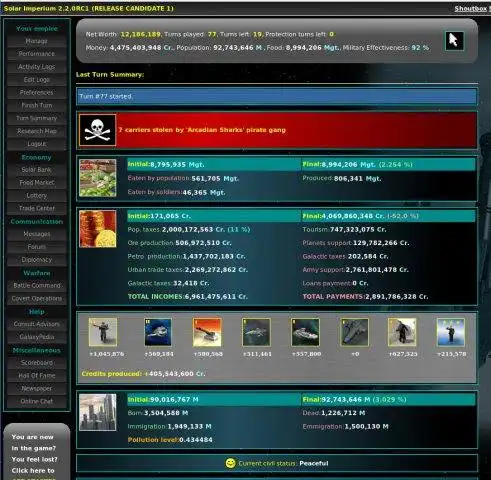Viewport: 491px width, 480px height.
Task: Click the hooded unit icon above +627,525
Action: tap(402, 332)
